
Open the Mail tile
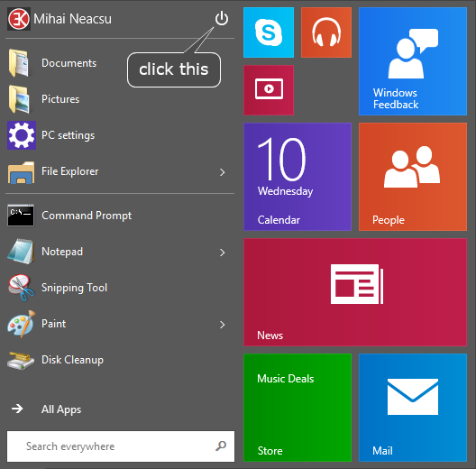click(x=413, y=408)
